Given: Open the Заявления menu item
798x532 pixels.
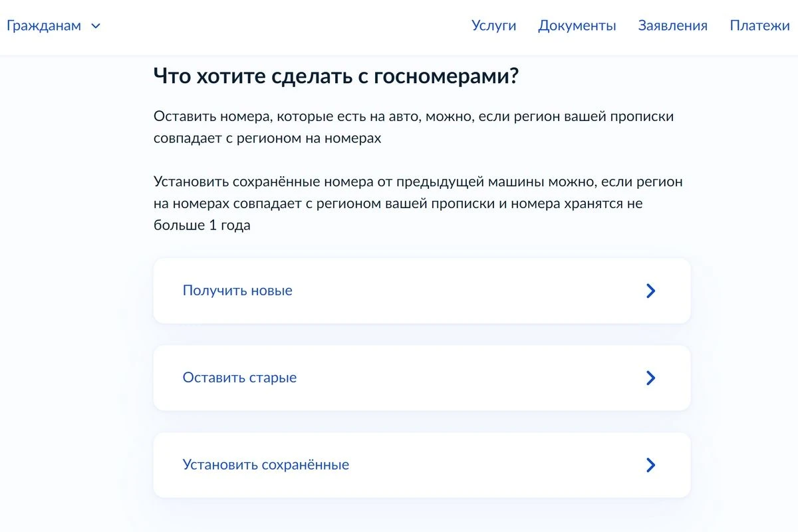Looking at the screenshot, I should click(x=672, y=26).
